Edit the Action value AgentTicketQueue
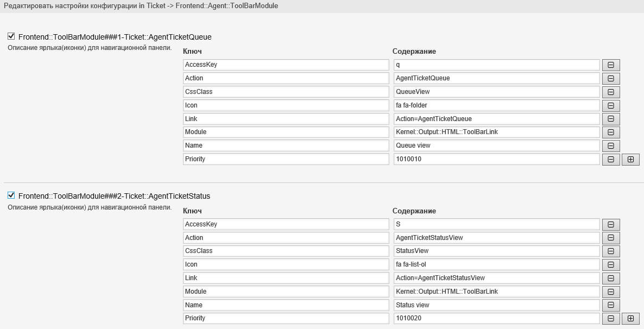The image size is (644, 329). click(496, 78)
